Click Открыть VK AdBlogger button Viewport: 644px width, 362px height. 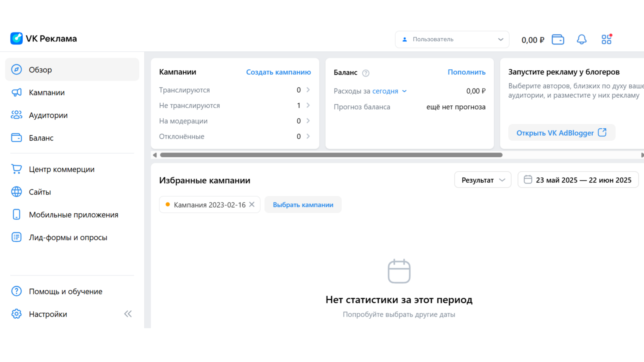pos(562,133)
